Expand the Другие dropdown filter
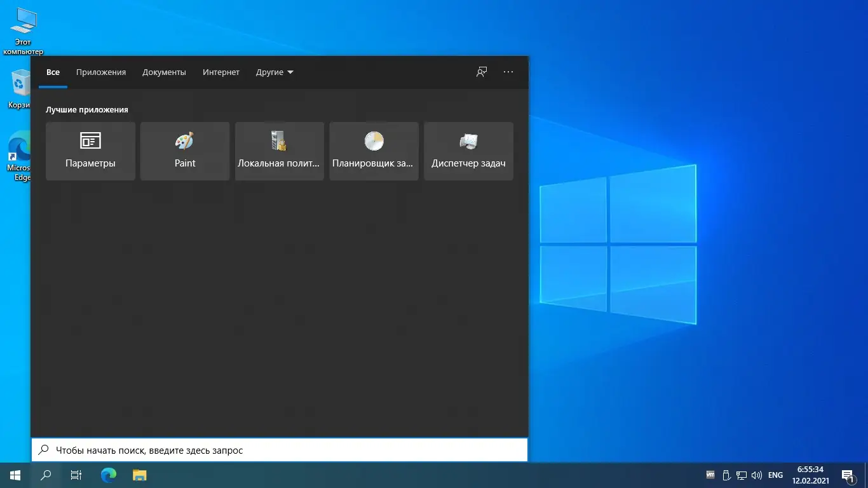Viewport: 868px width, 488px height. click(x=275, y=72)
